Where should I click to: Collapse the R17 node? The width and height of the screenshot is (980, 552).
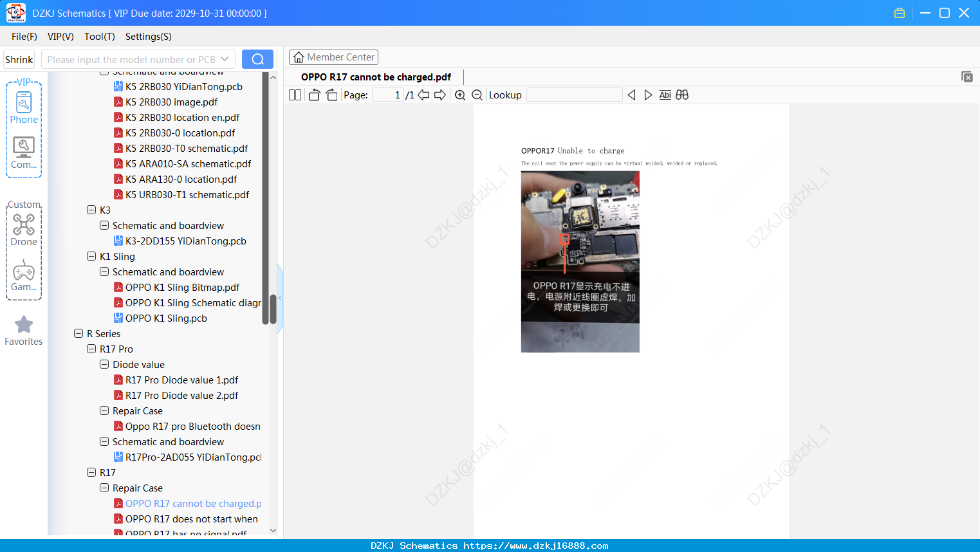click(91, 472)
